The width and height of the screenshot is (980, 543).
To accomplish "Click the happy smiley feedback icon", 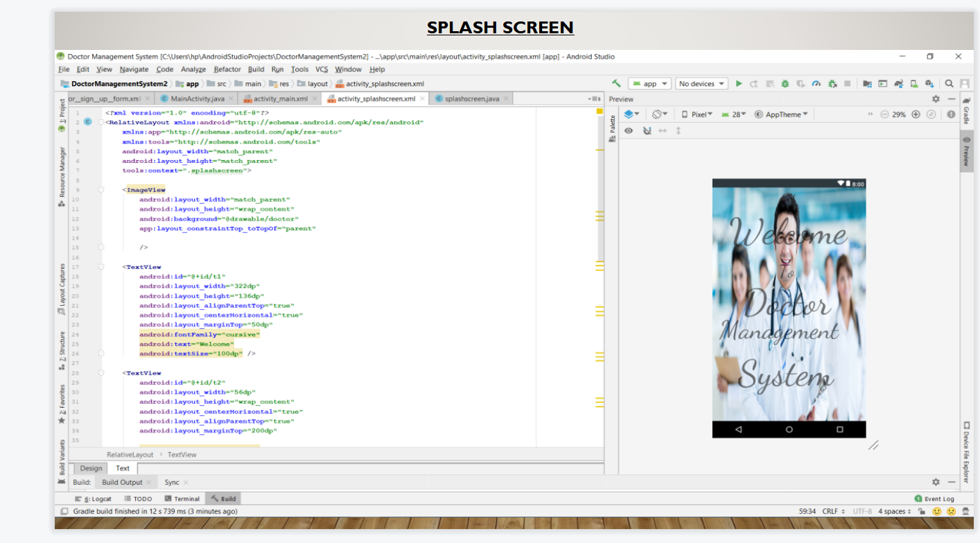I will click(x=937, y=511).
